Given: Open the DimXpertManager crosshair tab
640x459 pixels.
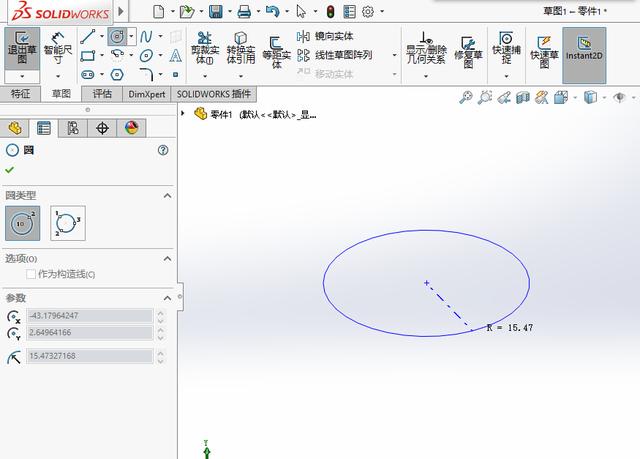Looking at the screenshot, I should point(102,128).
